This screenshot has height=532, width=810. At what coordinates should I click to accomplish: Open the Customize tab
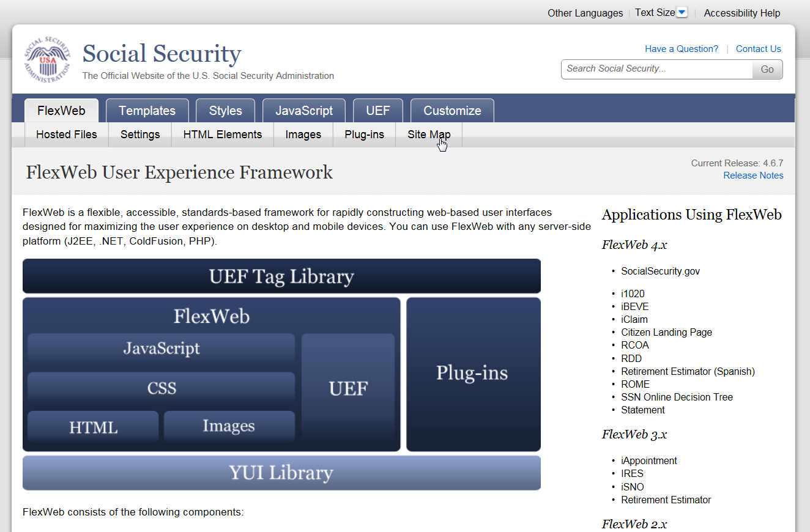pyautogui.click(x=452, y=111)
